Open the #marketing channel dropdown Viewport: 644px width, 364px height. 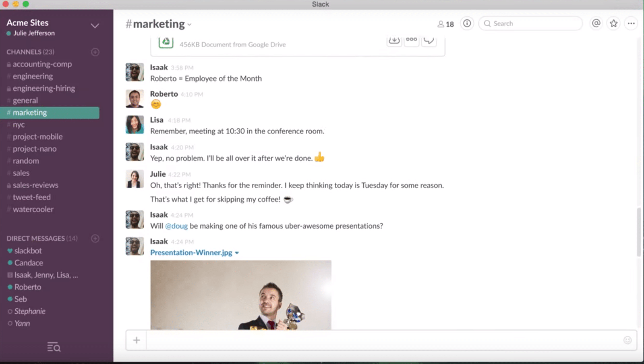189,25
